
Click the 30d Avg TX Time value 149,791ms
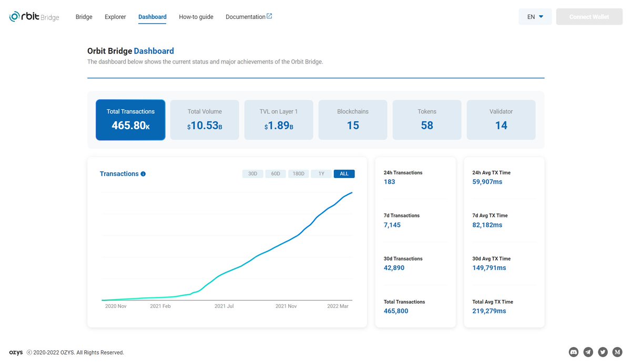(490, 268)
